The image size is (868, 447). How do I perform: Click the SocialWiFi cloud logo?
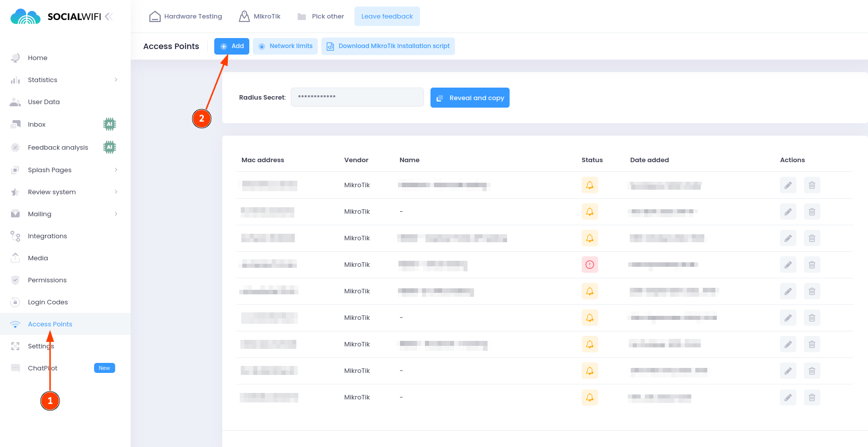coord(26,17)
